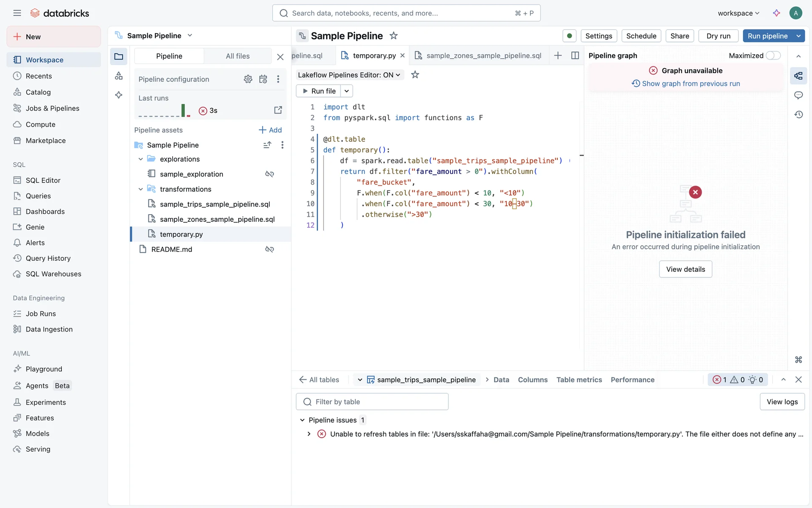Favorite Sample Pipeline with the star icon
812x508 pixels.
click(393, 36)
